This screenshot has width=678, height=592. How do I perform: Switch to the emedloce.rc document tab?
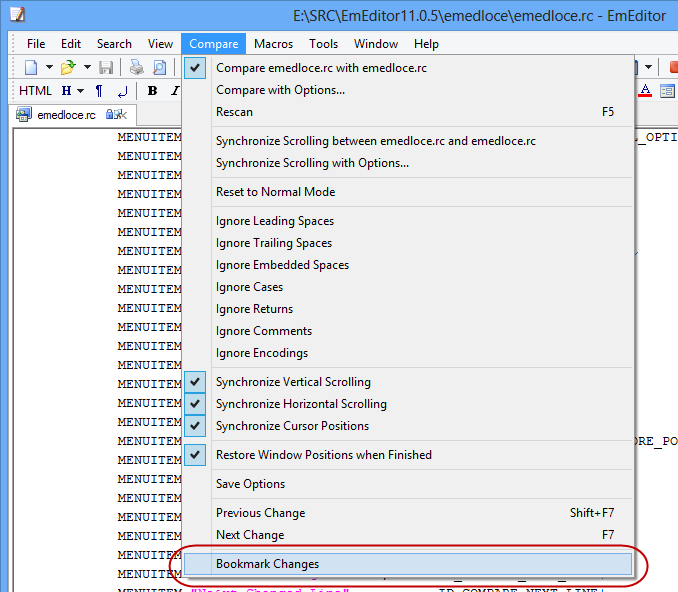pyautogui.click(x=73, y=115)
